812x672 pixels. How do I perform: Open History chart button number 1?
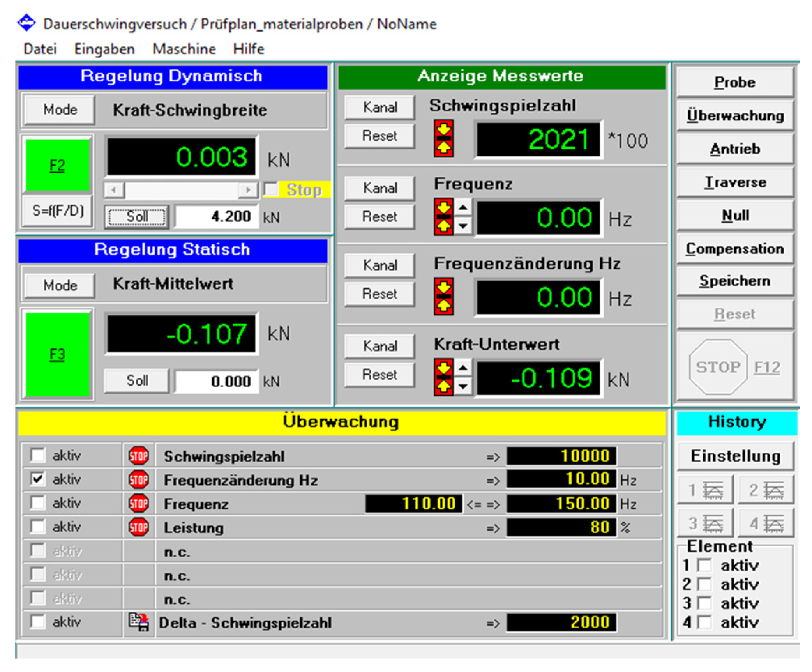click(705, 490)
